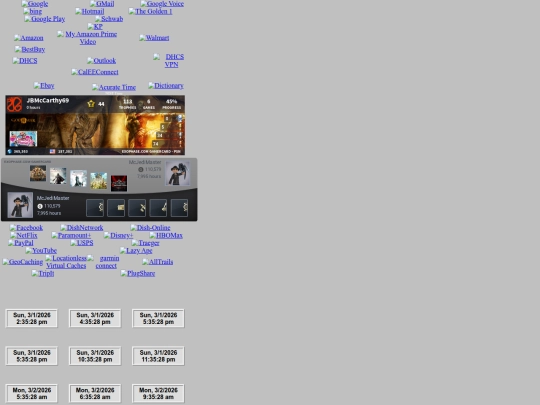
Task: Open the TripIt link
Action: (43, 273)
